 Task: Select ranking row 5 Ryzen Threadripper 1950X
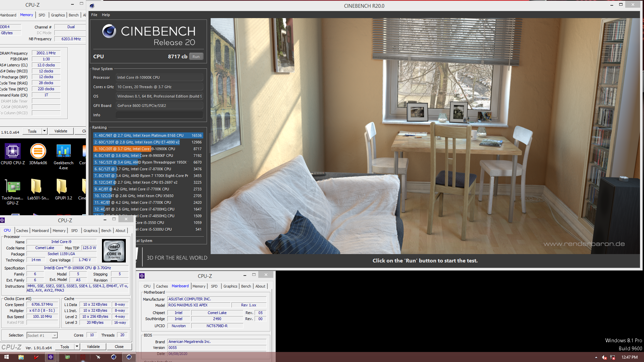148,162
